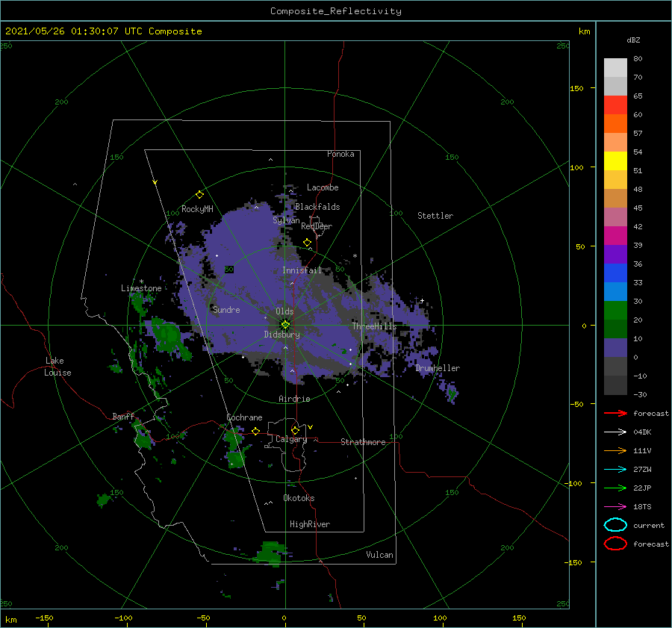
Task: Click the magenta 18TS arrow in the legend
Action: click(615, 507)
